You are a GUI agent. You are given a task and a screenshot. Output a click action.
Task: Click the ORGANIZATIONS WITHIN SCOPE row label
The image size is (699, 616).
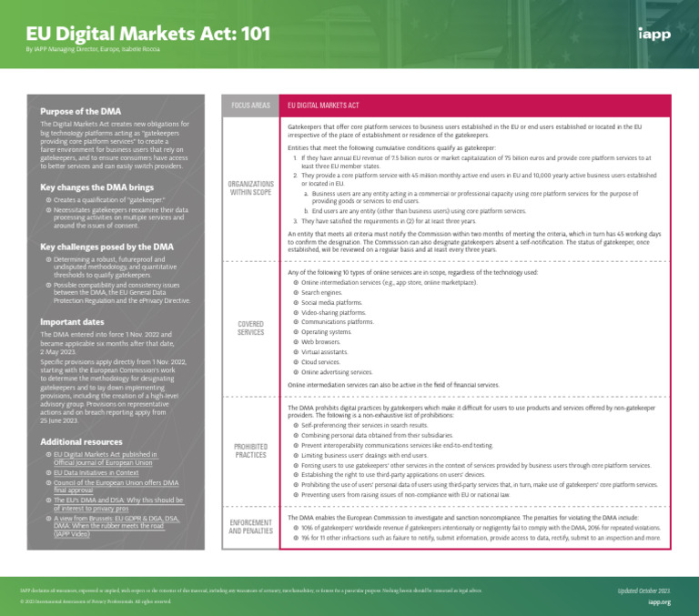(250, 188)
